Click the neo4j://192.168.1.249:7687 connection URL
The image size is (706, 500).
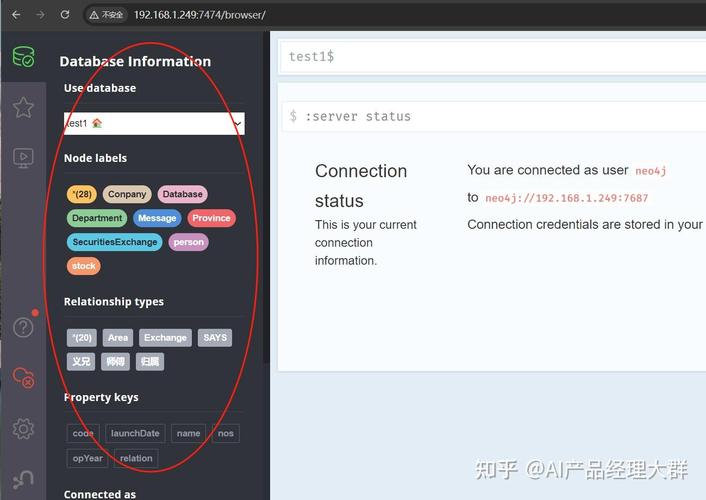566,198
